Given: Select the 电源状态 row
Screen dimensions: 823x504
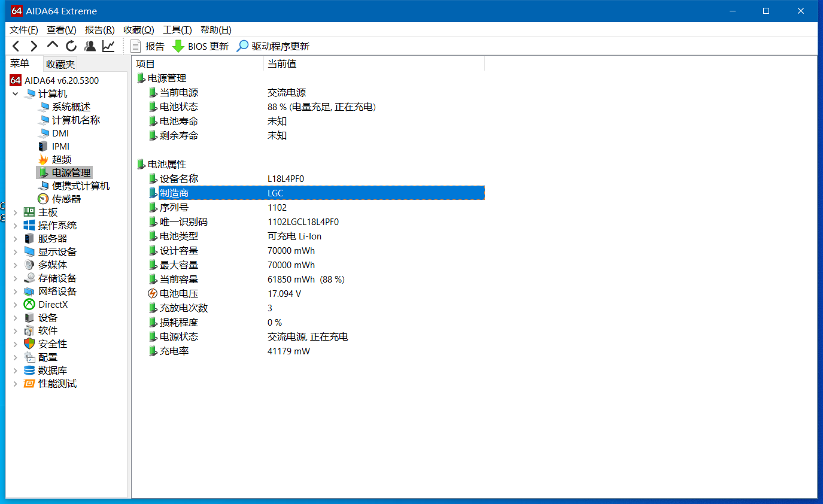Looking at the screenshot, I should tap(316, 336).
